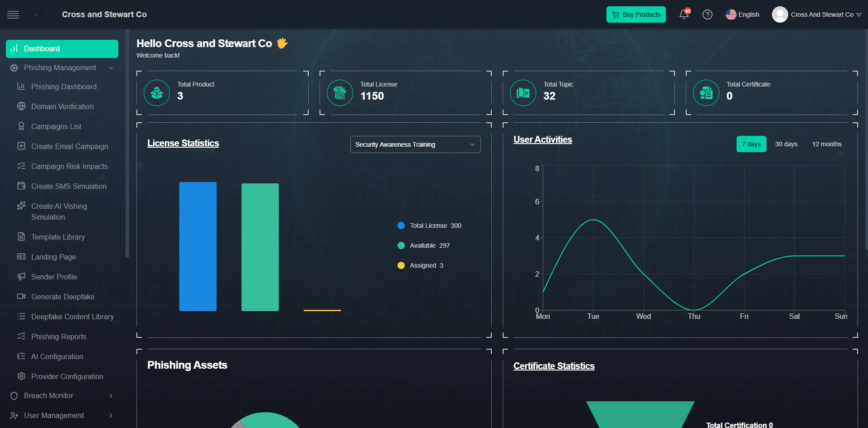Click the Deepfake Content Library list icon
Image resolution: width=868 pixels, height=428 pixels.
point(21,317)
